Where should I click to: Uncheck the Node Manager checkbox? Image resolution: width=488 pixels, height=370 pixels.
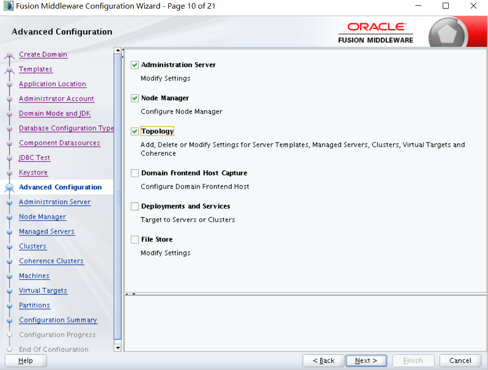135,98
